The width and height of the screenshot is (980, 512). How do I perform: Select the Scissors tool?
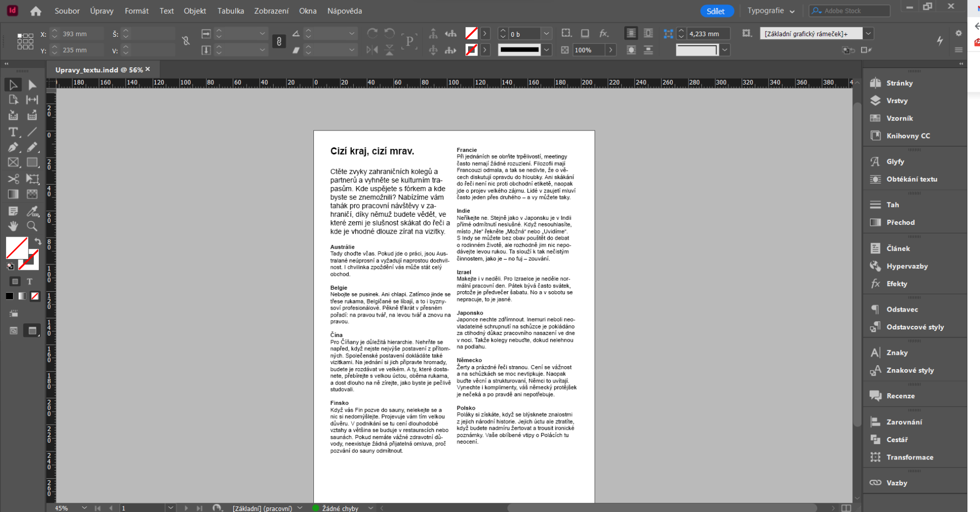point(12,179)
